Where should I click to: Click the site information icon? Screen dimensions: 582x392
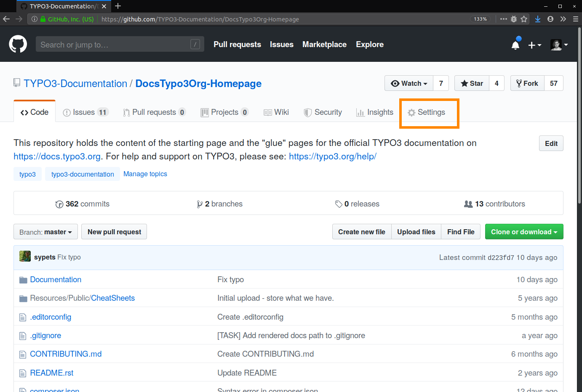click(35, 19)
